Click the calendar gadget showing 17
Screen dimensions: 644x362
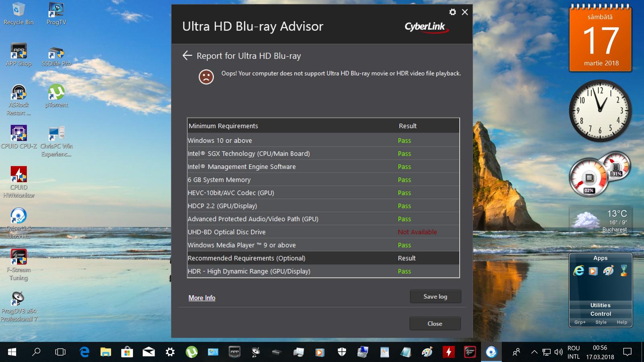601,38
